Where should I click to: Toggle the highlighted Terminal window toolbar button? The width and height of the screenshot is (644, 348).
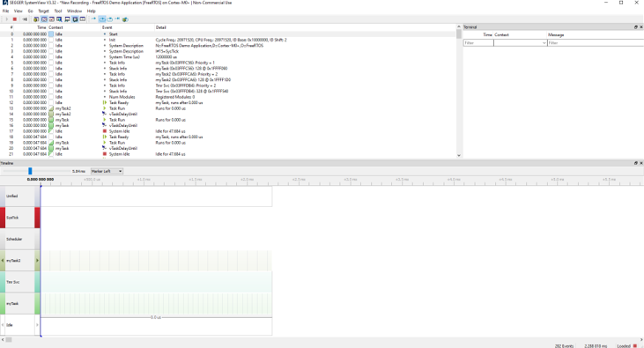pos(75,19)
